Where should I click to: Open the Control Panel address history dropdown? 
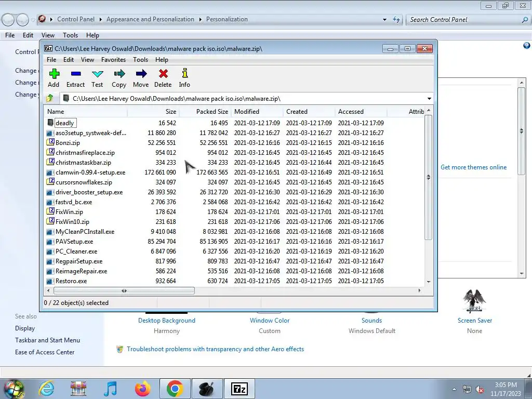pos(385,20)
